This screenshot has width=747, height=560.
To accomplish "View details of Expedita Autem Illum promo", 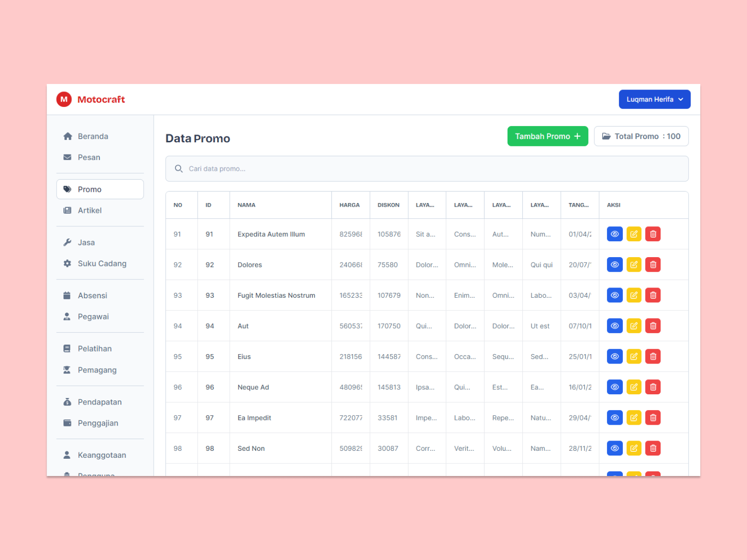I will click(614, 234).
